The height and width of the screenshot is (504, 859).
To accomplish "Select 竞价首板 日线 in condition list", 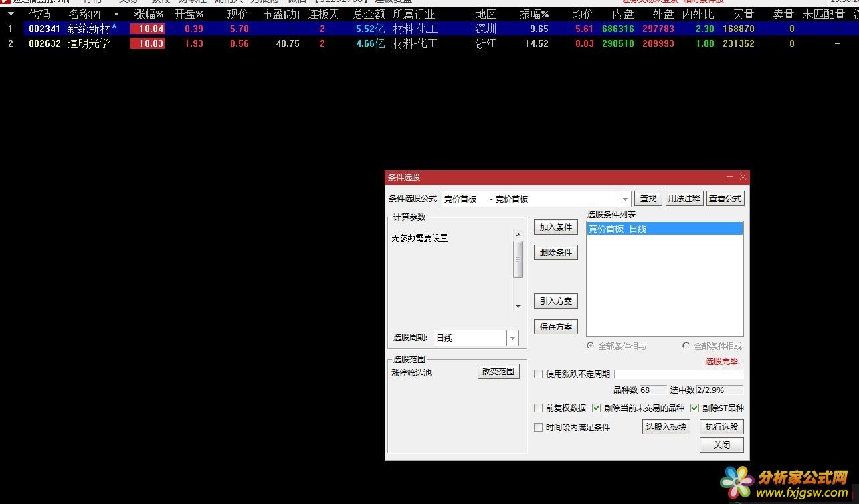I will [664, 229].
